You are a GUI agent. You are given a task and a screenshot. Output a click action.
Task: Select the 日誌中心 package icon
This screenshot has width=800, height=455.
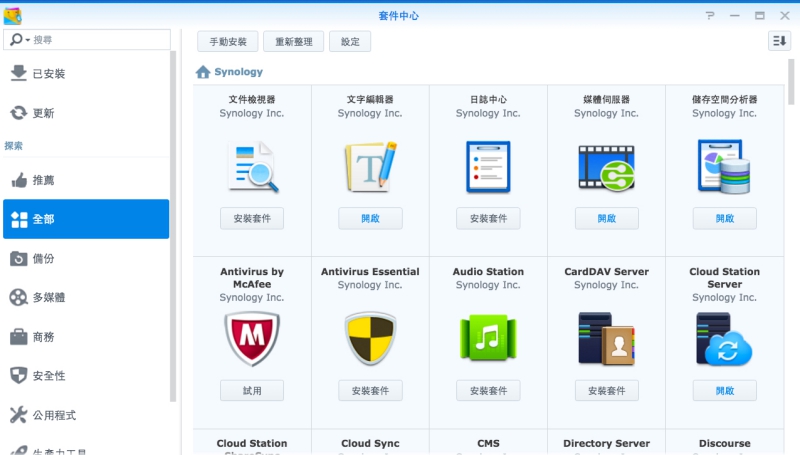click(x=488, y=166)
